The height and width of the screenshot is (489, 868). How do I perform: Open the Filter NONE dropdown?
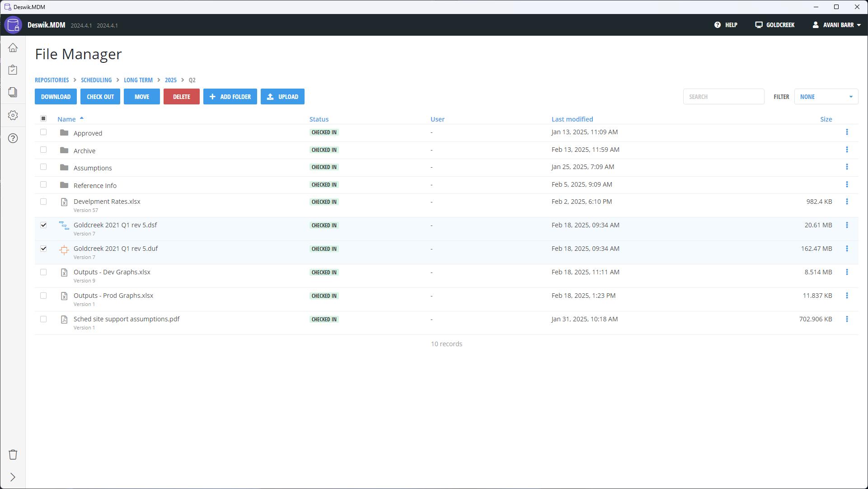click(x=826, y=97)
